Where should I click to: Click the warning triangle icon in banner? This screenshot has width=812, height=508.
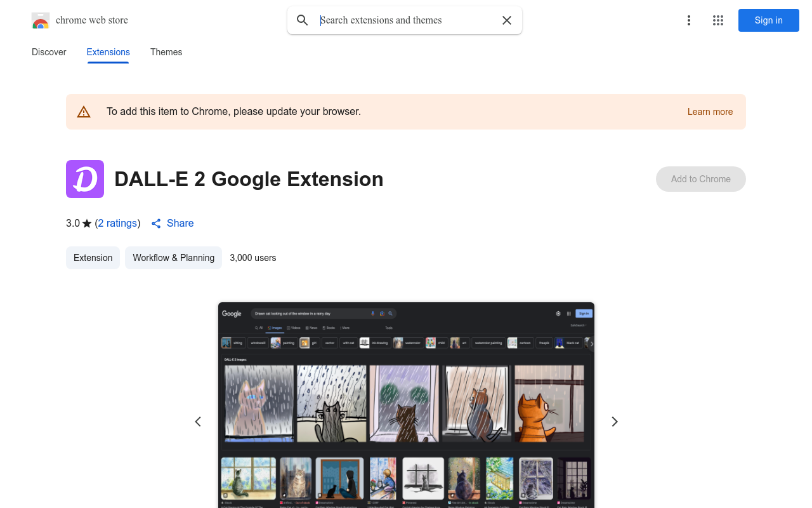click(84, 112)
